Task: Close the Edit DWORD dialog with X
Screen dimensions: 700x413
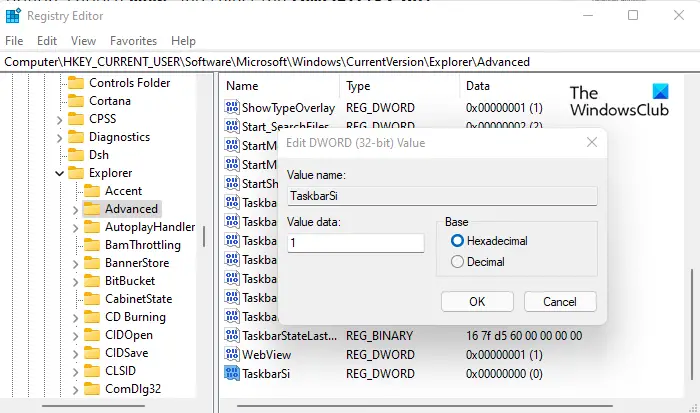Action: click(x=592, y=142)
